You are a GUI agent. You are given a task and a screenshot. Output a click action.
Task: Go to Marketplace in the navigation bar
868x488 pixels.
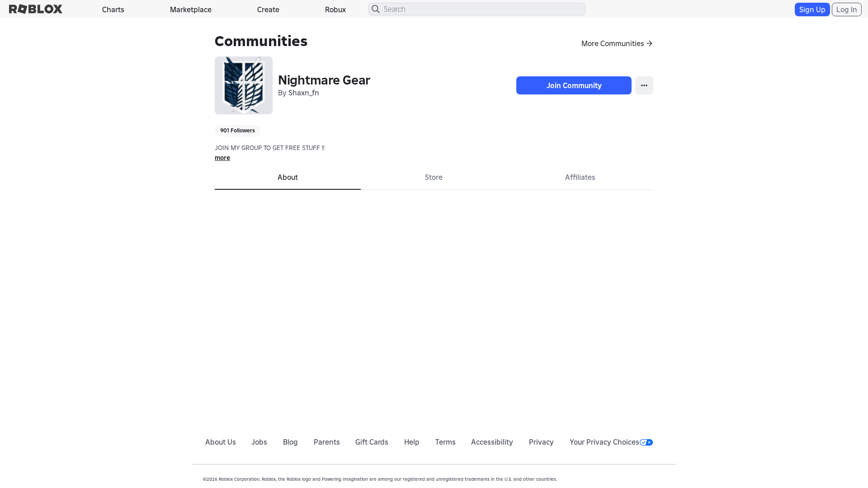pos(191,9)
